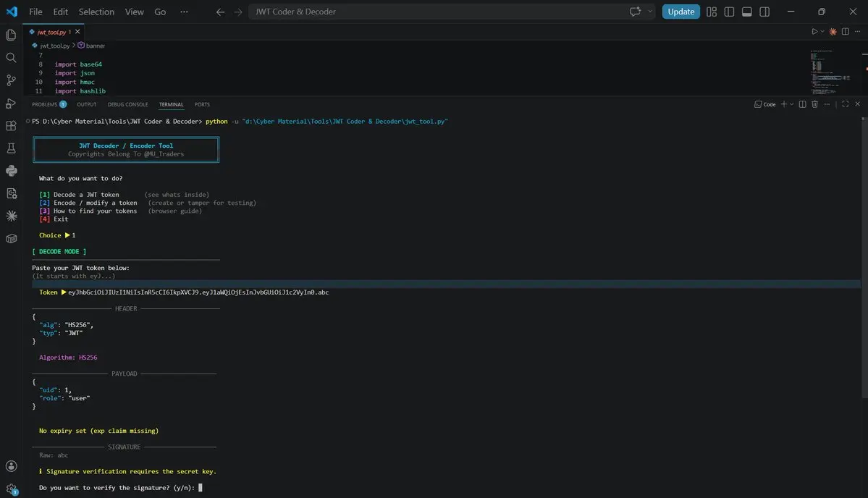Switch to the Debug Console tab
Viewport: 868px width, 498px height.
pos(128,104)
